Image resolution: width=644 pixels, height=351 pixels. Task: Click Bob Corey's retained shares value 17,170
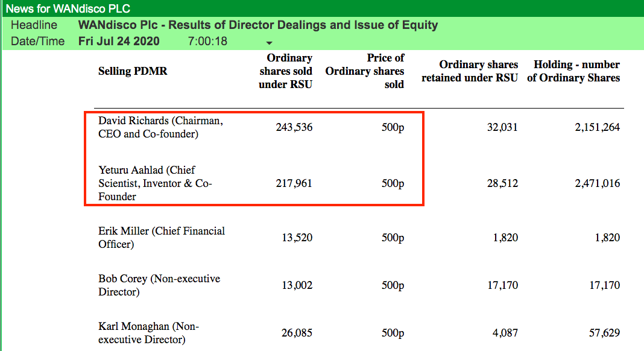pos(503,285)
